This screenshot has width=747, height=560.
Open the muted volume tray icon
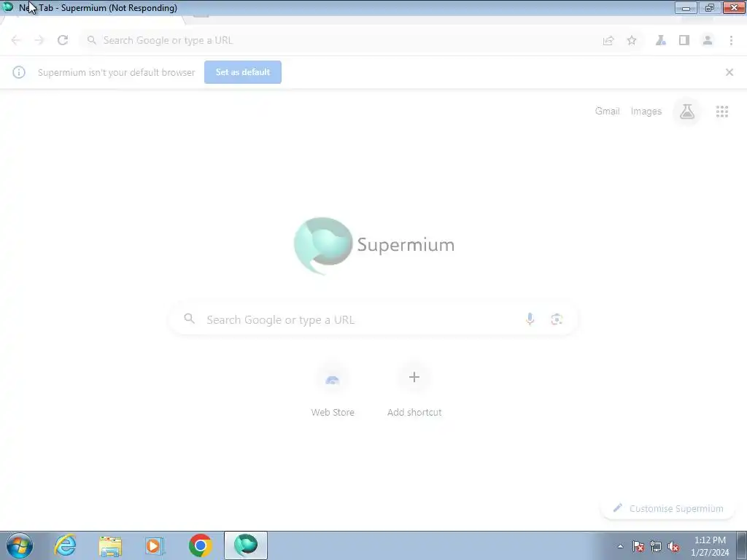coord(673,546)
